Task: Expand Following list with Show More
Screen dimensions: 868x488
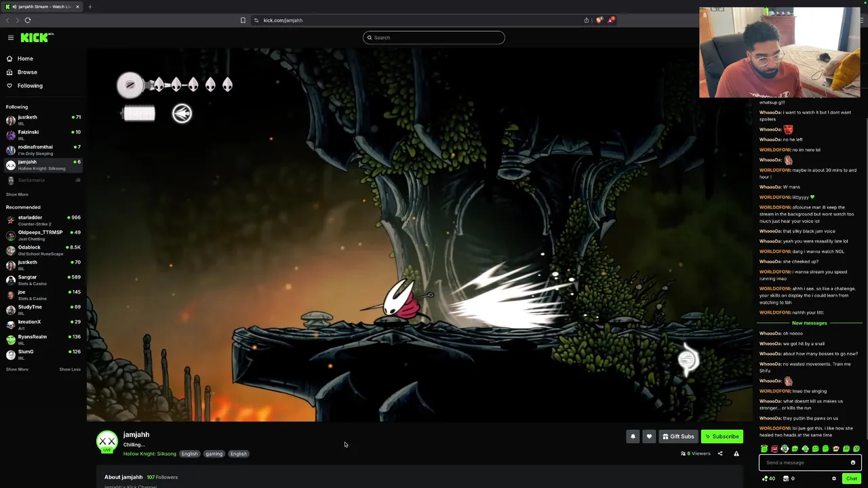Action: pos(17,195)
